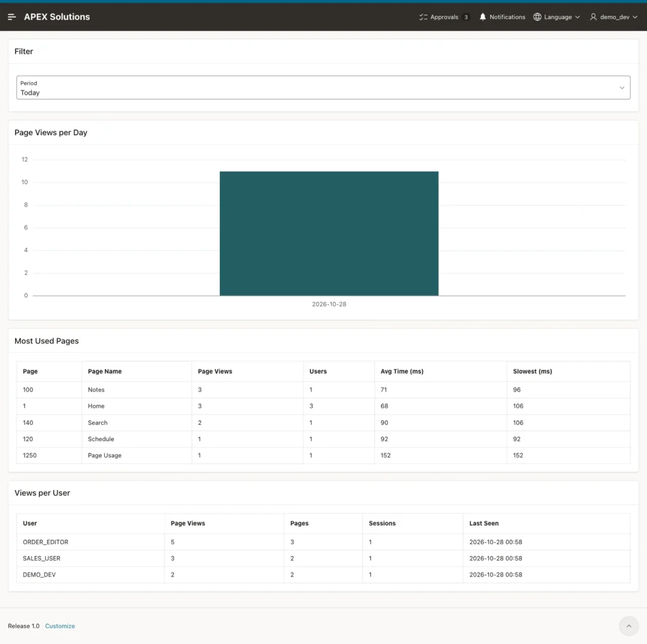Click Avg Time value 68
This screenshot has height=644, width=647.
point(384,406)
